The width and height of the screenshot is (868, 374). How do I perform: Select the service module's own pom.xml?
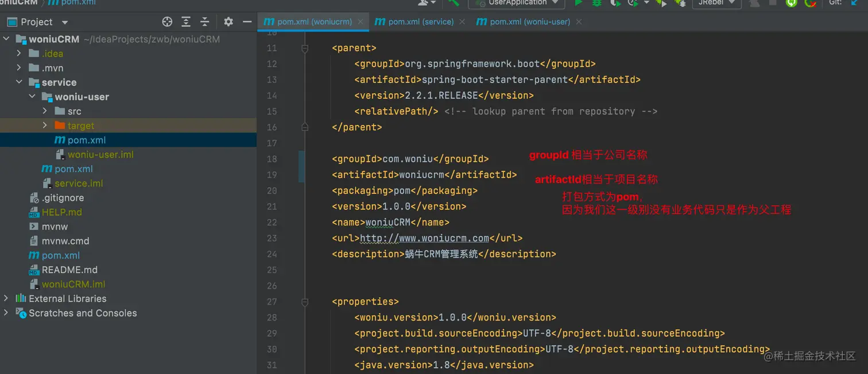[x=73, y=169]
